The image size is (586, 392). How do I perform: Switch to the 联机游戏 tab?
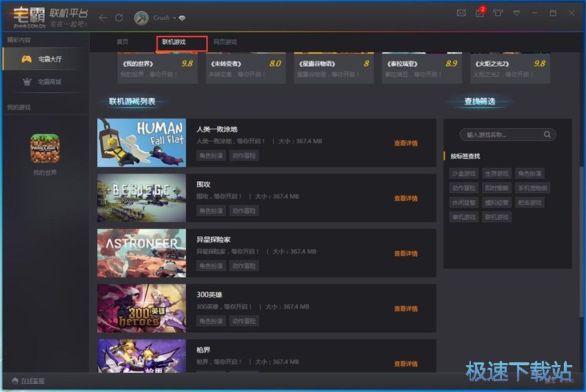(x=174, y=42)
